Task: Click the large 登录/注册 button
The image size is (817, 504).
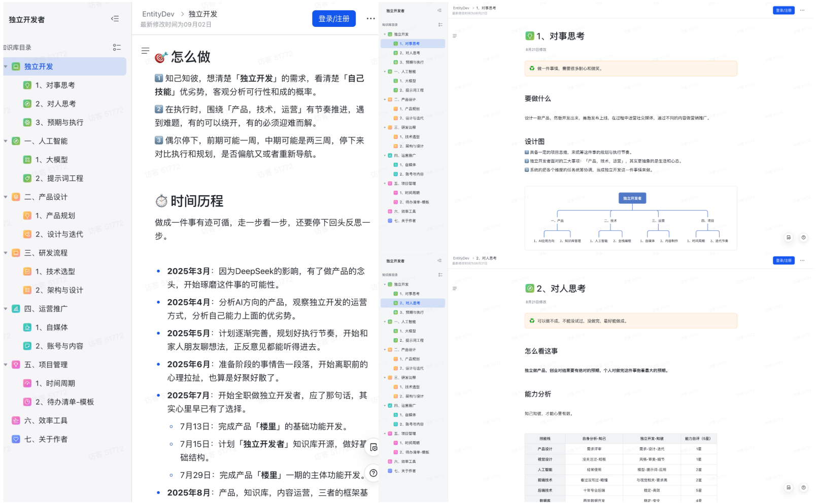Action: [333, 19]
